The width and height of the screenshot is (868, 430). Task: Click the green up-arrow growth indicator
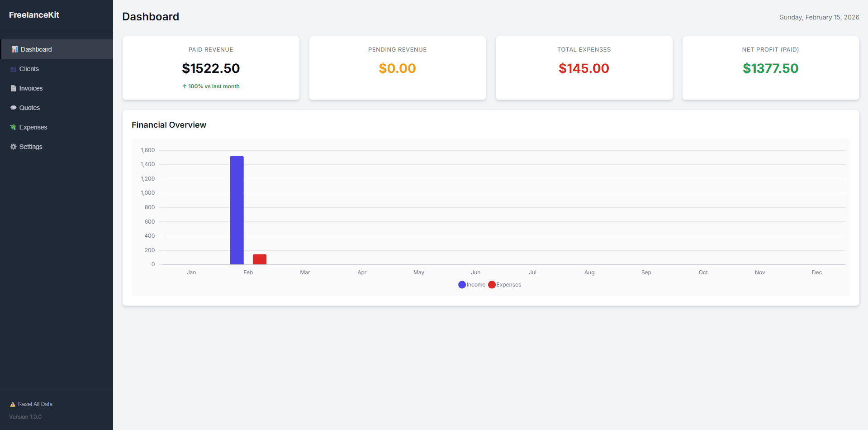pyautogui.click(x=185, y=86)
